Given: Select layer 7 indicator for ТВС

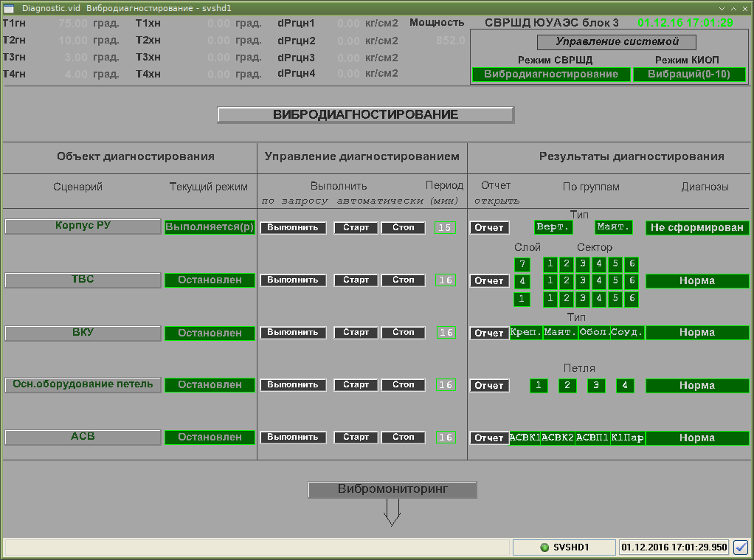Looking at the screenshot, I should tap(522, 264).
